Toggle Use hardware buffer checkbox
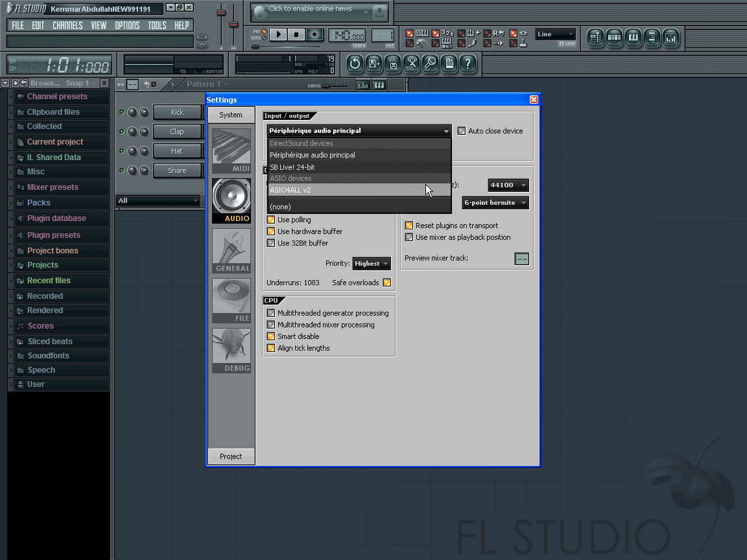This screenshot has height=560, width=747. coord(271,231)
